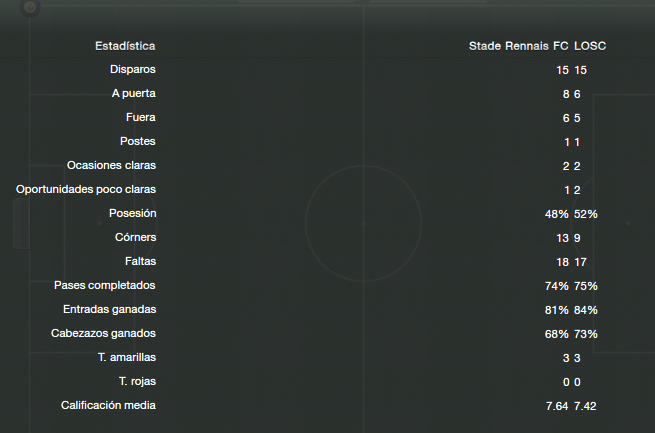This screenshot has height=433, width=655.
Task: Click the Pases completados label
Action: pyautogui.click(x=104, y=285)
